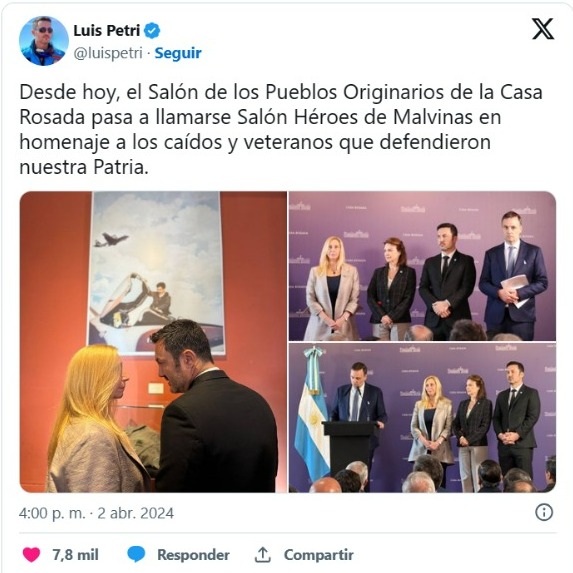573x573 pixels.
Task: Open the 7,8 mil likes count
Action: click(x=76, y=555)
